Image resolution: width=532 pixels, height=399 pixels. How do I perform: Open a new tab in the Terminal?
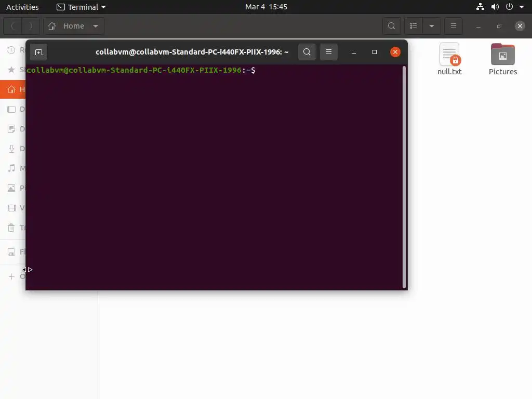[x=38, y=52]
